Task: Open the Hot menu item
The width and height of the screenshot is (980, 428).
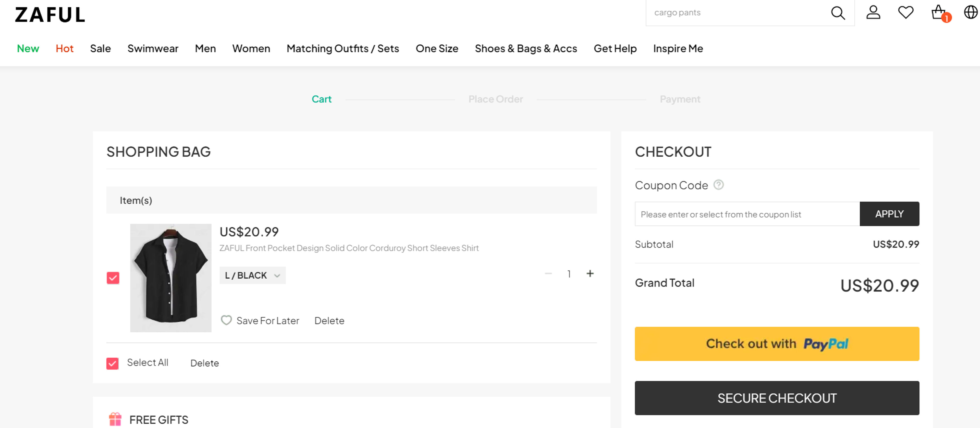Action: (64, 49)
